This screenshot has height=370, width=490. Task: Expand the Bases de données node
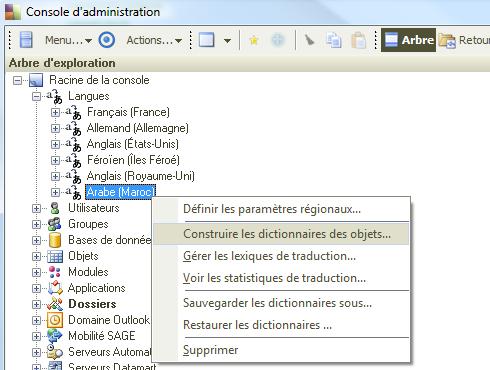36,240
